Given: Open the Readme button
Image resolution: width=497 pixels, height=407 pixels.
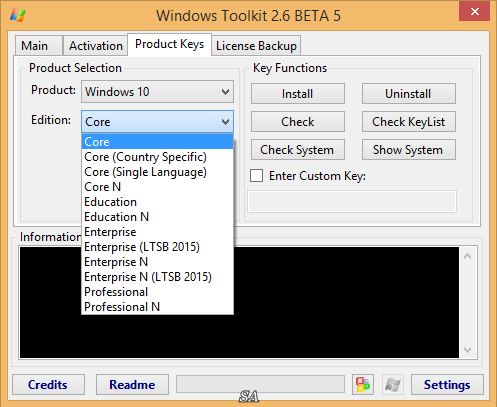Looking at the screenshot, I should coord(132,385).
